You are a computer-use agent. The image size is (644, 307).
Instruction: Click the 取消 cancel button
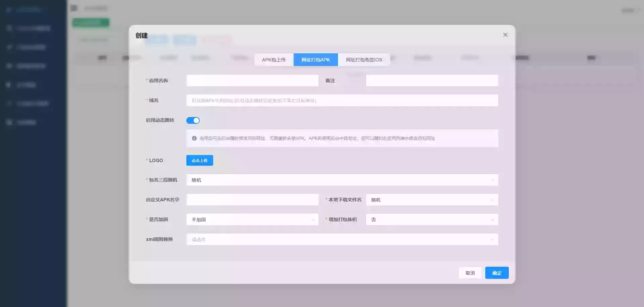(470, 272)
